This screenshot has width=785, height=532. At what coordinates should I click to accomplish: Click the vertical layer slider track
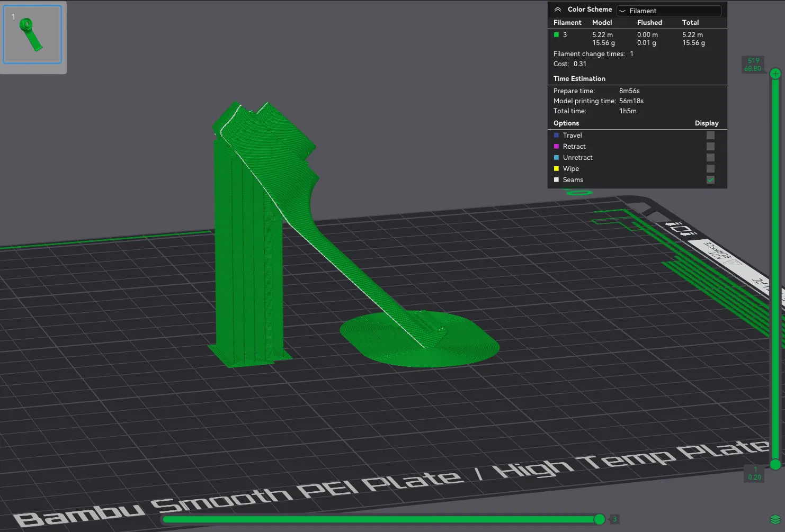775,269
